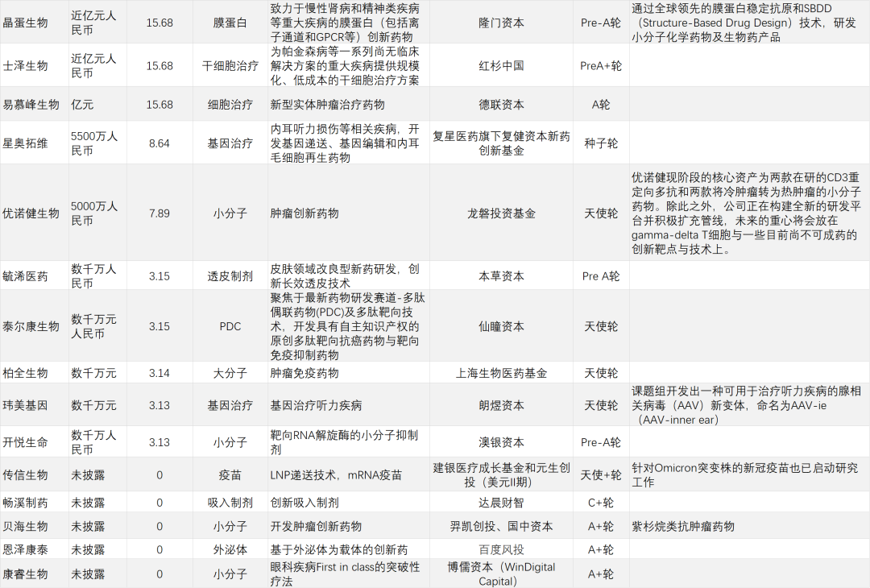Select the 隆门资本 investor cell
This screenshot has height=588, width=870.
pyautogui.click(x=501, y=23)
